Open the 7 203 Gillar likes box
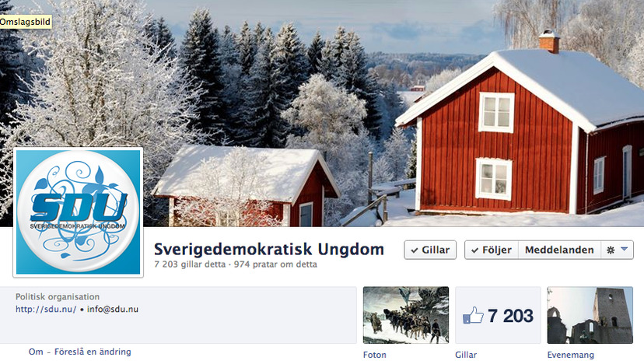This screenshot has height=364, width=644. coord(498,315)
